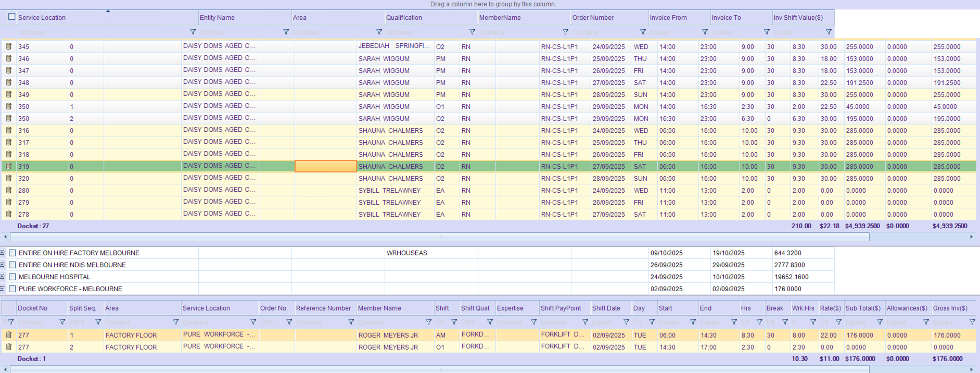
Task: Collapse the PURE WORKFORCE - MELBOURNE row
Action: click(x=3, y=289)
